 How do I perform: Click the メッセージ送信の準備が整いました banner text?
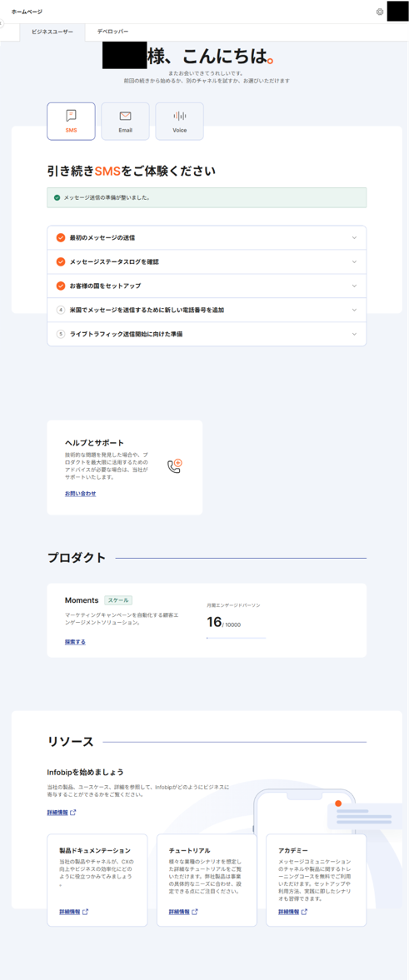click(x=107, y=197)
